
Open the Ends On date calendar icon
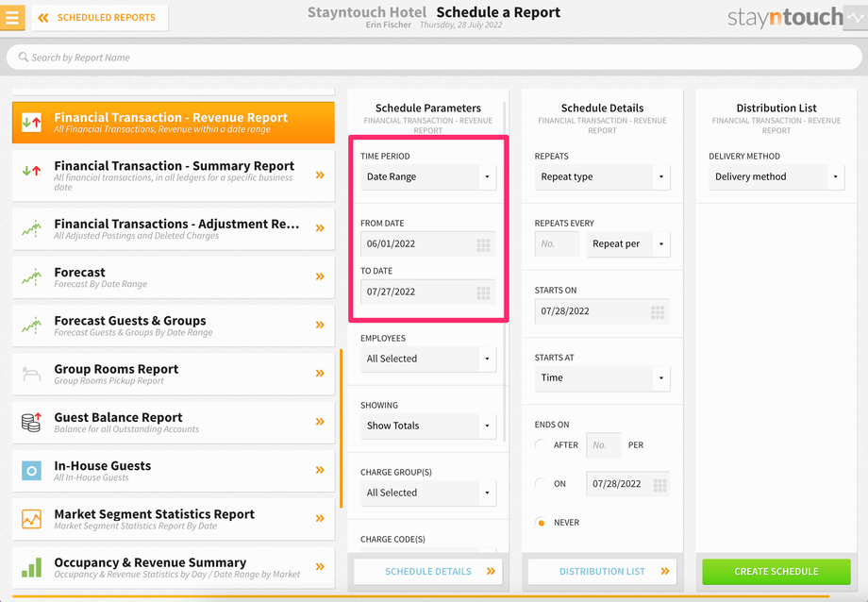(x=659, y=485)
